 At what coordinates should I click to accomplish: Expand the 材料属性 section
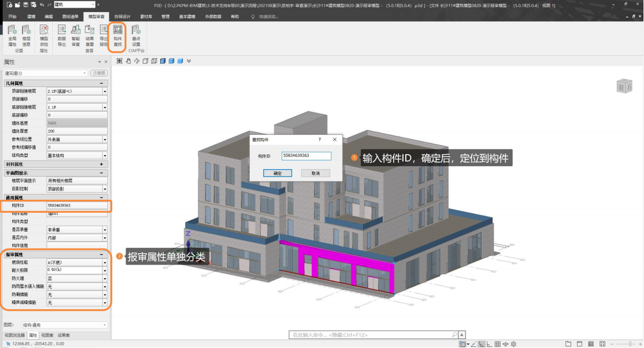pos(101,164)
